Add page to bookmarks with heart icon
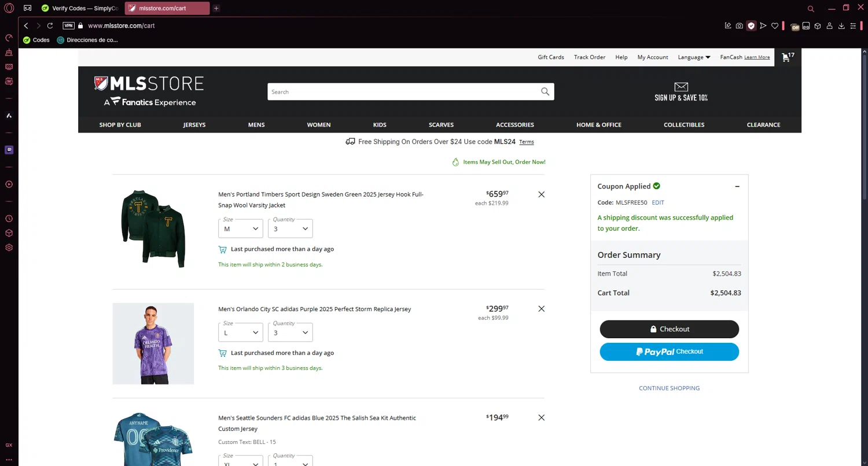The image size is (868, 466). tap(775, 25)
